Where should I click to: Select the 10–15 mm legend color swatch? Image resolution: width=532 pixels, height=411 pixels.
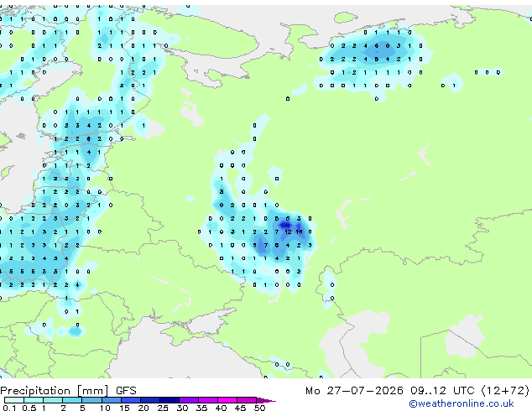(x=112, y=400)
